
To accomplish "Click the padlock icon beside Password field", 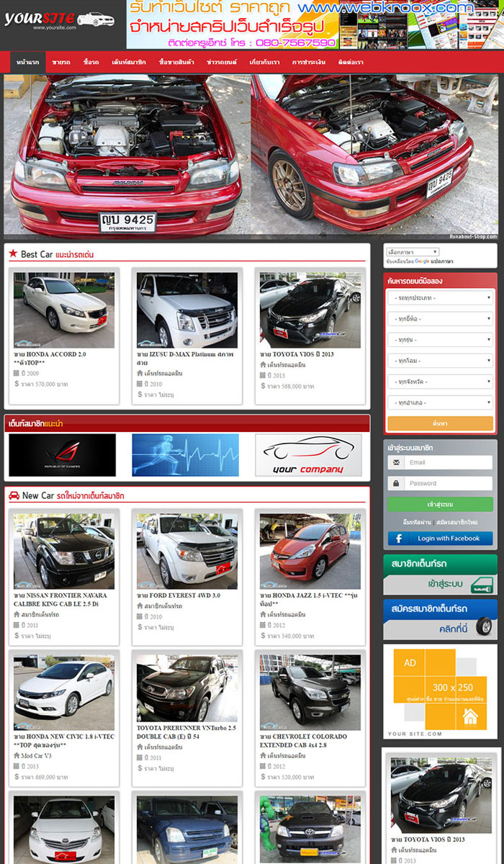I will 395,483.
